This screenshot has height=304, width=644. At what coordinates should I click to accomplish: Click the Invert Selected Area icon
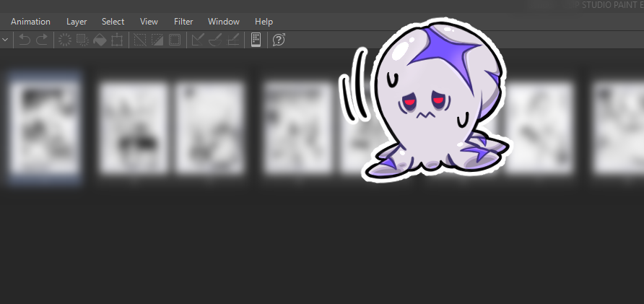(x=157, y=40)
